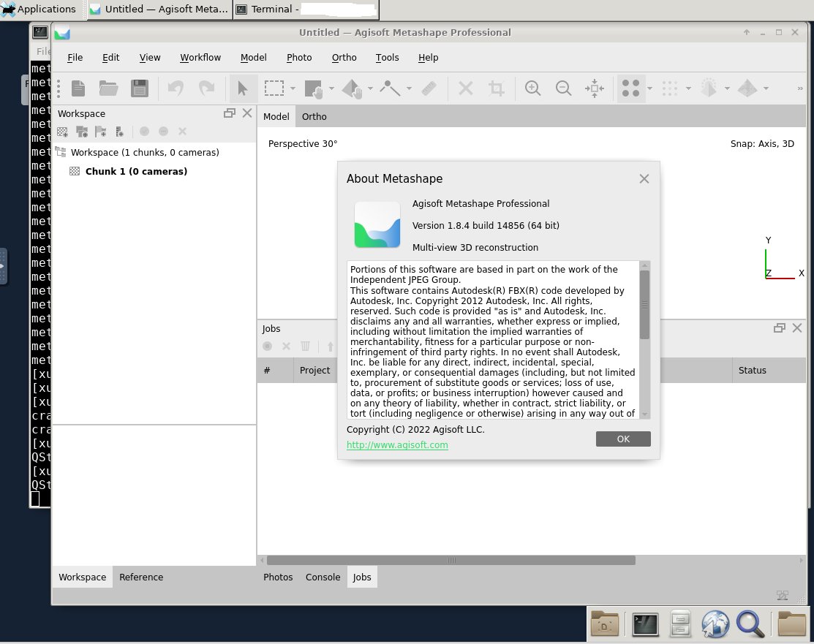
Task: Open the Workflow menu
Action: pos(200,58)
